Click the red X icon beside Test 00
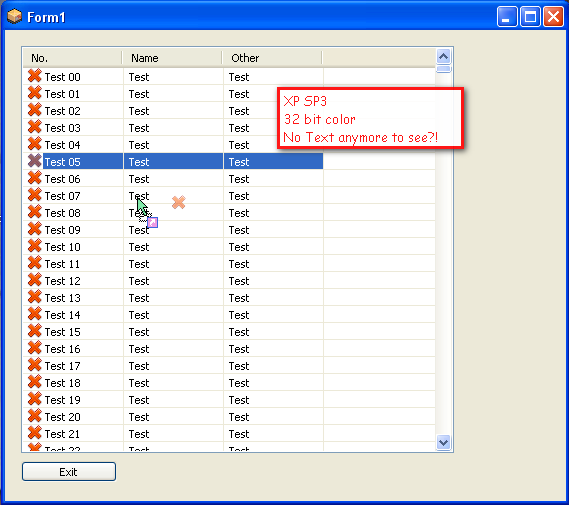The image size is (569, 505). (x=34, y=76)
